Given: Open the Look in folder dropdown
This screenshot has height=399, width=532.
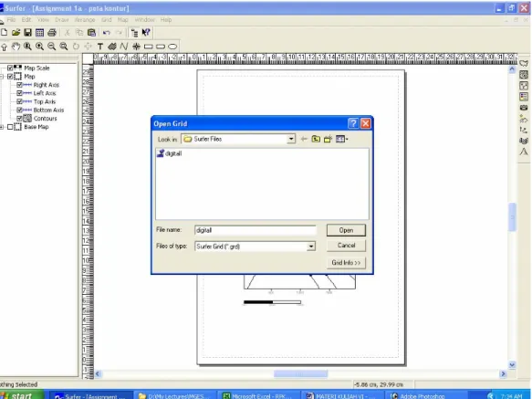Looking at the screenshot, I should (x=291, y=139).
